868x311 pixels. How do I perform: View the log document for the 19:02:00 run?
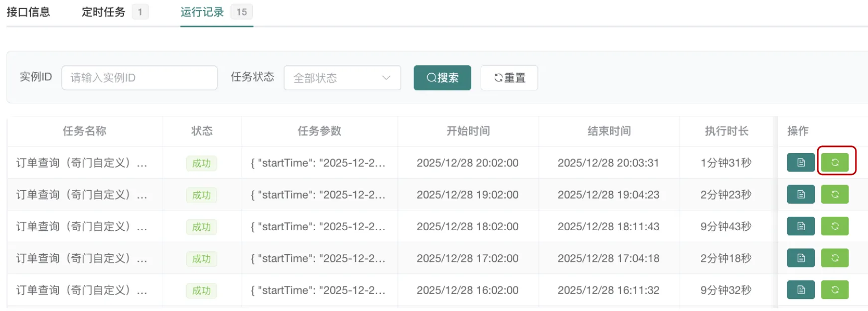[x=801, y=195]
